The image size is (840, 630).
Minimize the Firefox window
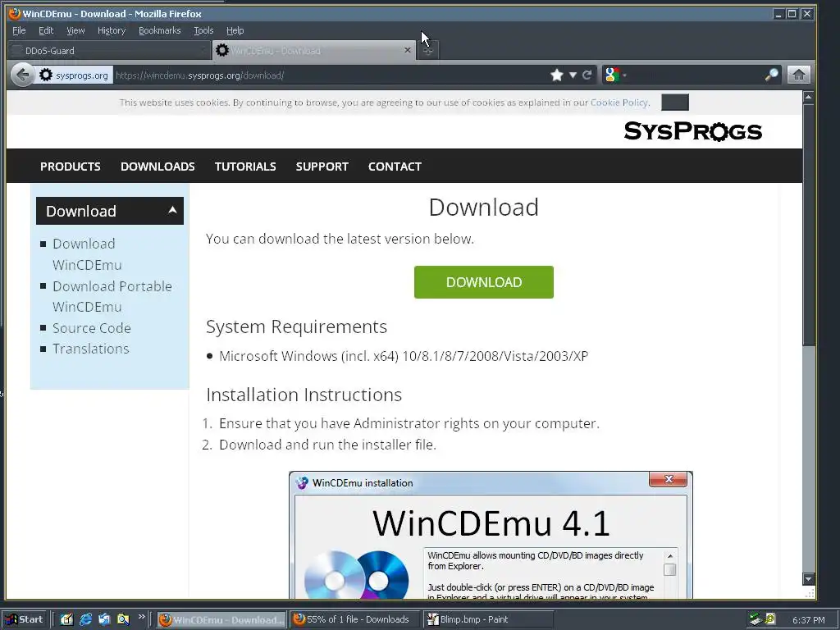point(778,14)
